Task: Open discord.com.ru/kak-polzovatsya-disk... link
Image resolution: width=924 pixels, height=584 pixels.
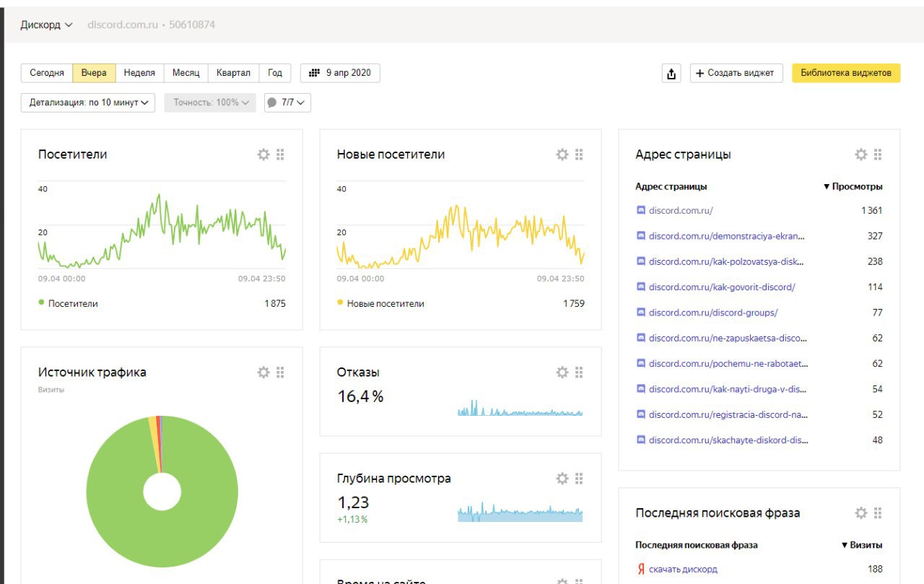Action: pyautogui.click(x=726, y=261)
